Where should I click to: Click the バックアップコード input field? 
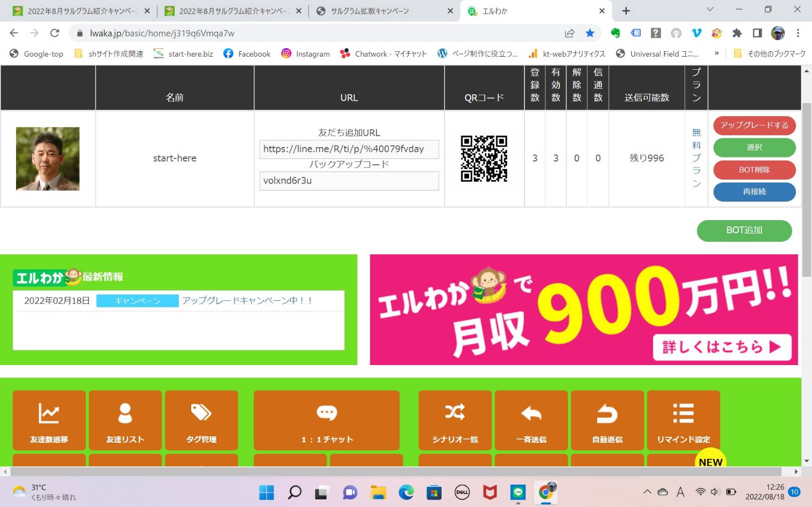(x=349, y=181)
